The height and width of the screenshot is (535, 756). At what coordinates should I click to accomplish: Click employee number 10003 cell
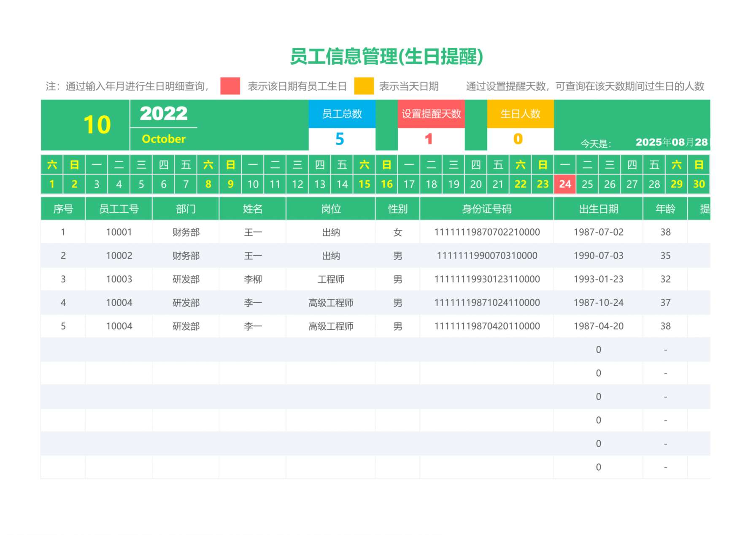click(119, 279)
